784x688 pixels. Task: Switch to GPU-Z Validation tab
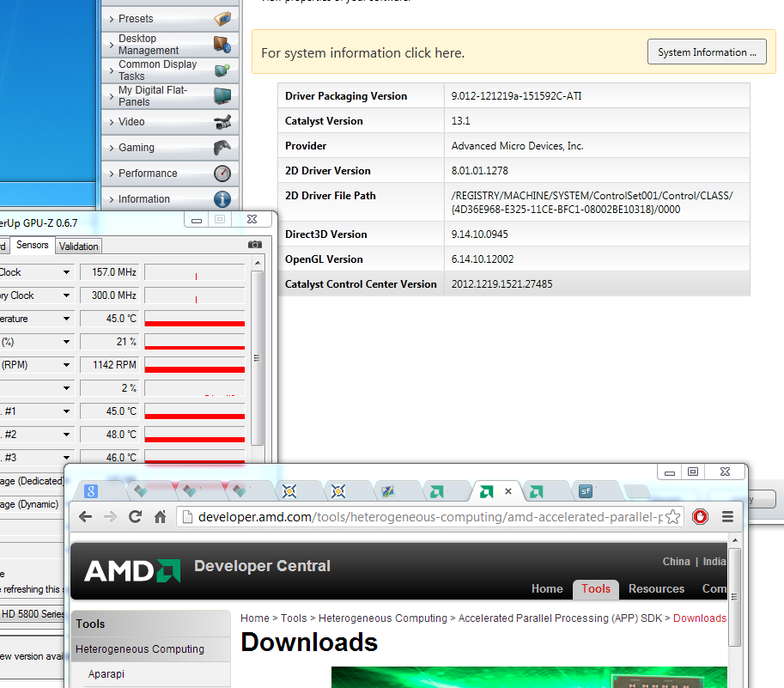click(78, 247)
